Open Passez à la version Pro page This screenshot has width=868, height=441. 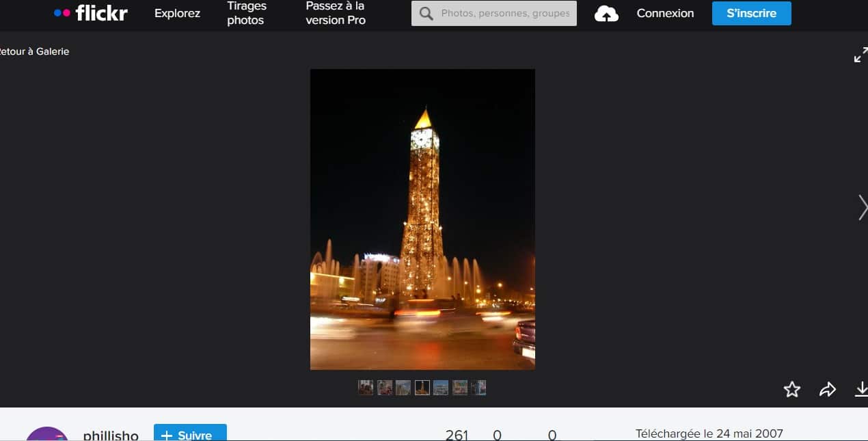point(335,13)
